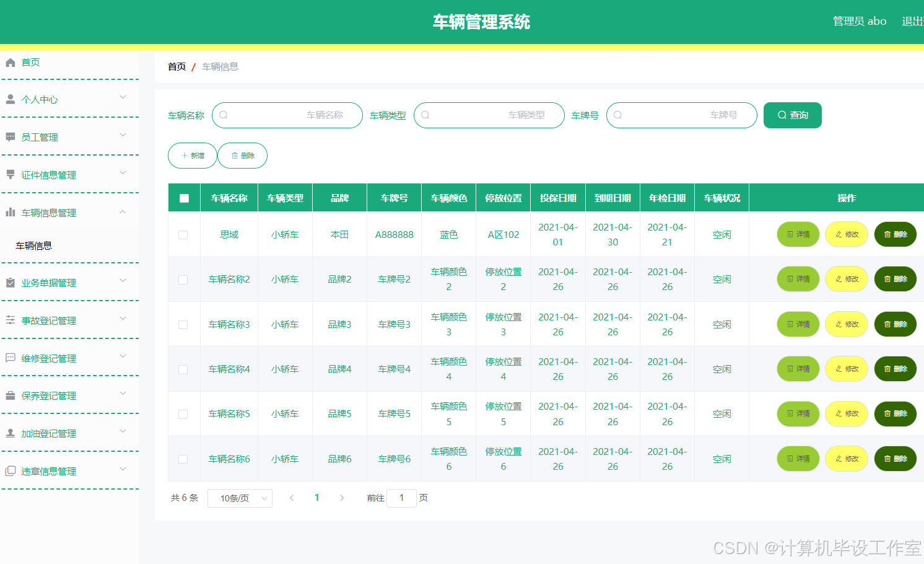Image resolution: width=924 pixels, height=564 pixels.
Task: Click the 删除 button above the table
Action: (x=243, y=156)
